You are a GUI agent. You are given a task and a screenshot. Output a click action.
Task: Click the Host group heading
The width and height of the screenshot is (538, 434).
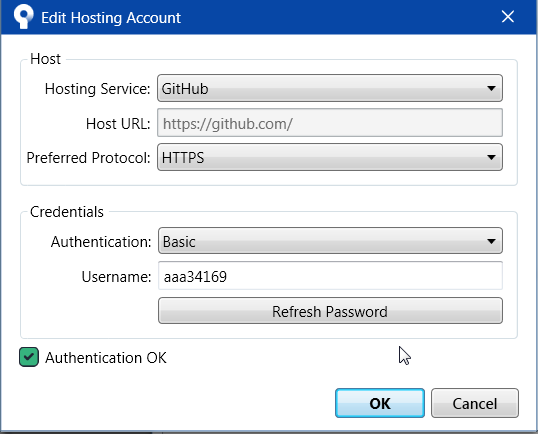coord(45,59)
